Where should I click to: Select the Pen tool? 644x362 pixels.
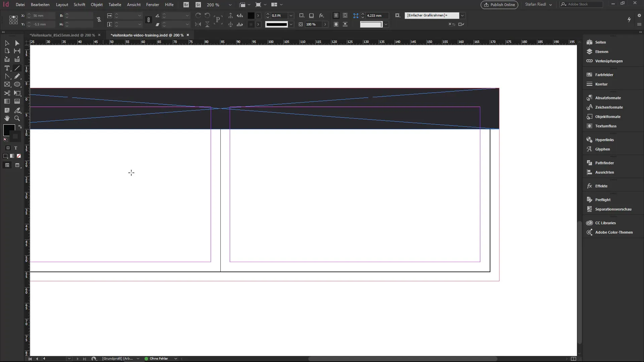[7, 76]
